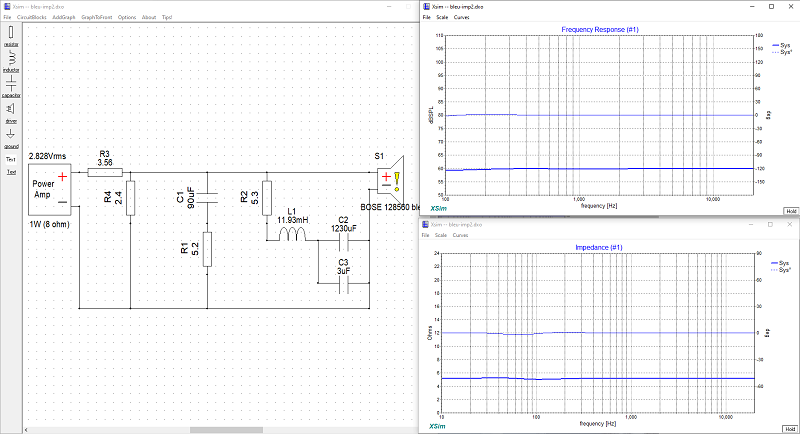The height and width of the screenshot is (434, 800).
Task: Minimize the Frequency Response window
Action: pos(753,7)
